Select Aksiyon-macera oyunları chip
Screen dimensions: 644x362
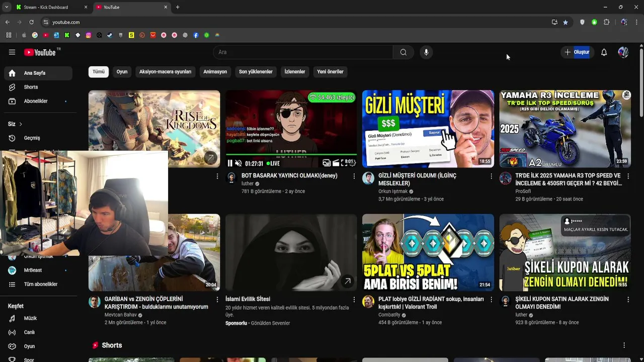(165, 71)
